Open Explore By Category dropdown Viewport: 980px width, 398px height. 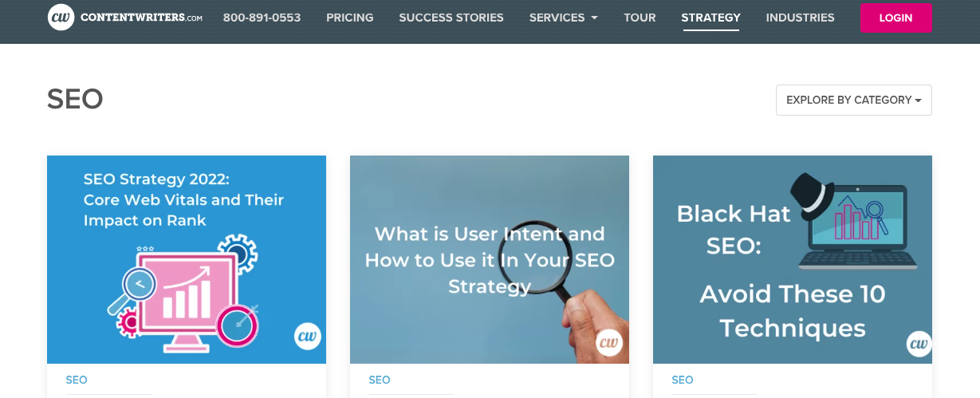[853, 100]
